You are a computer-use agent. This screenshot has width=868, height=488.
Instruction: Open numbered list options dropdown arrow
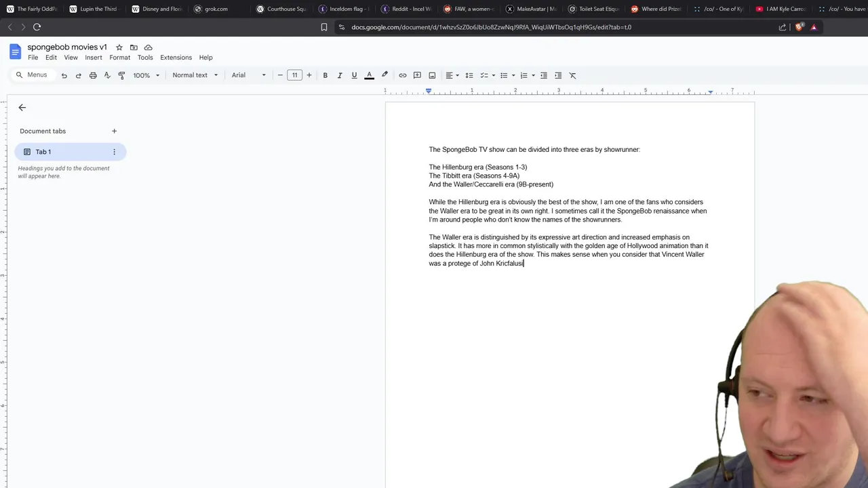click(533, 75)
